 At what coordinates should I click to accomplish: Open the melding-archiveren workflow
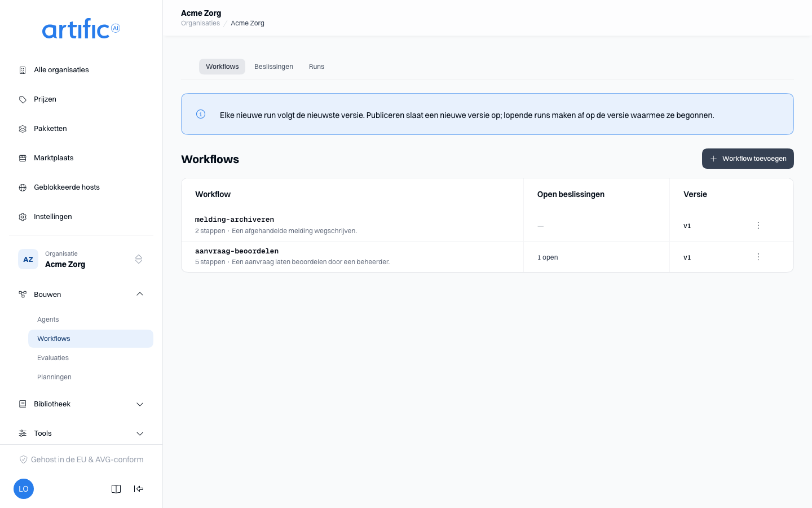point(235,220)
